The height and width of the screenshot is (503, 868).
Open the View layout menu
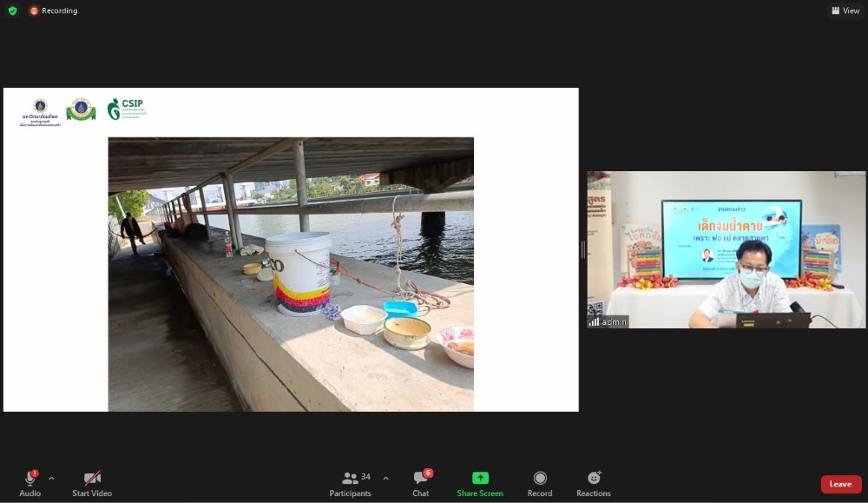click(845, 10)
